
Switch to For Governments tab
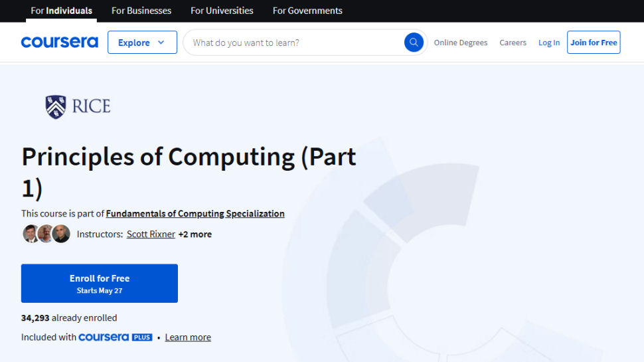[x=307, y=11]
